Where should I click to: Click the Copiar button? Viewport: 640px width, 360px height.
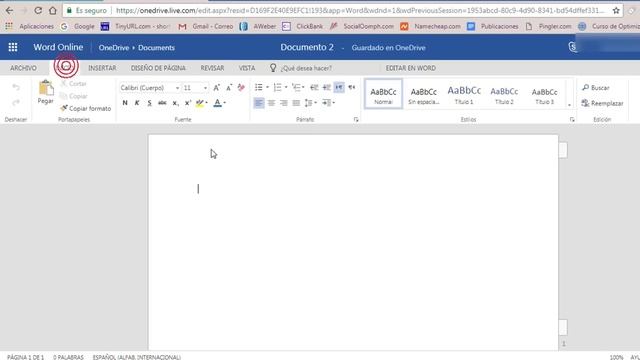tap(73, 96)
